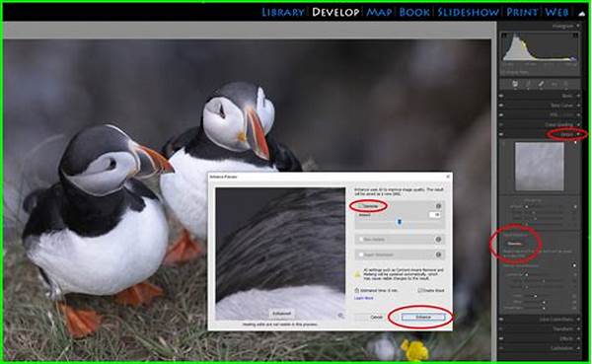592x364 pixels.
Task: Enable the Denoise checkbox
Action: [x=360, y=206]
